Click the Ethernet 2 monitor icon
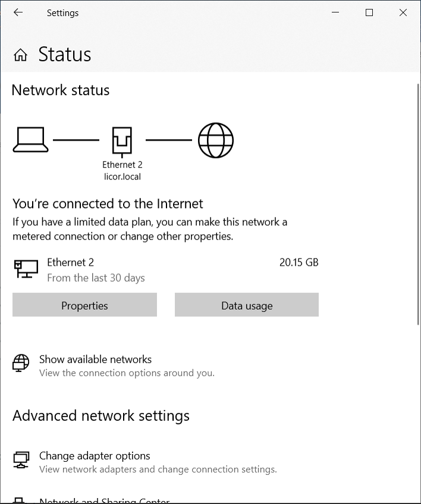Image resolution: width=421 pixels, height=504 pixels. [26, 269]
